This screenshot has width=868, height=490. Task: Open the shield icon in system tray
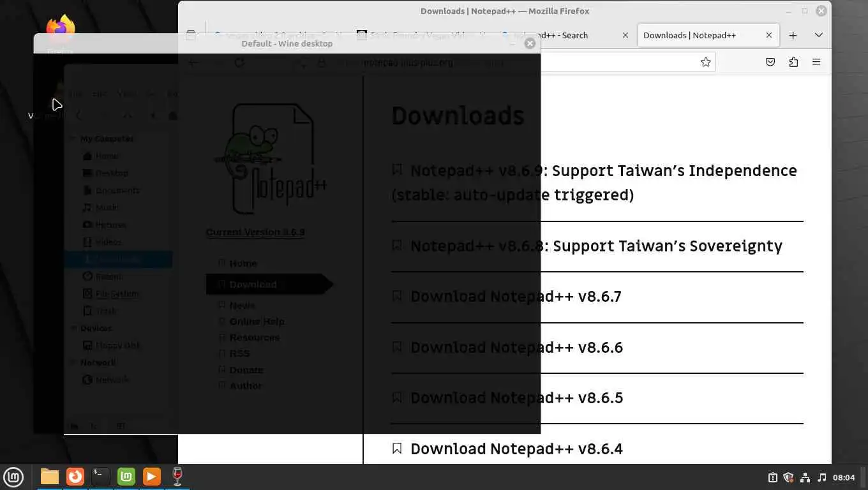coord(788,477)
